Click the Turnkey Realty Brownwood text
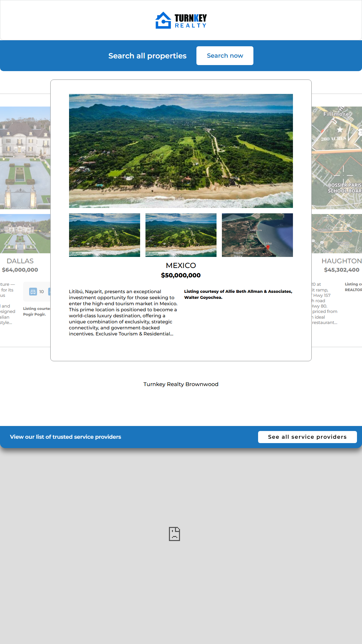 click(181, 384)
